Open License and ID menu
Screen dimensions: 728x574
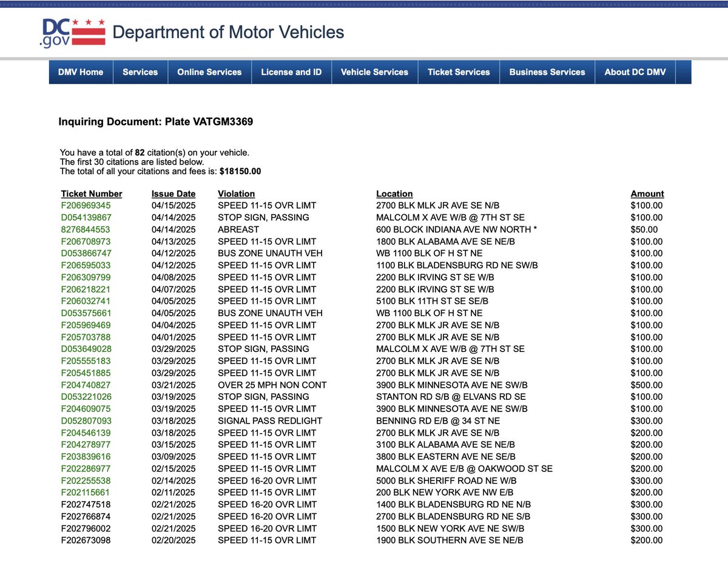pyautogui.click(x=291, y=72)
